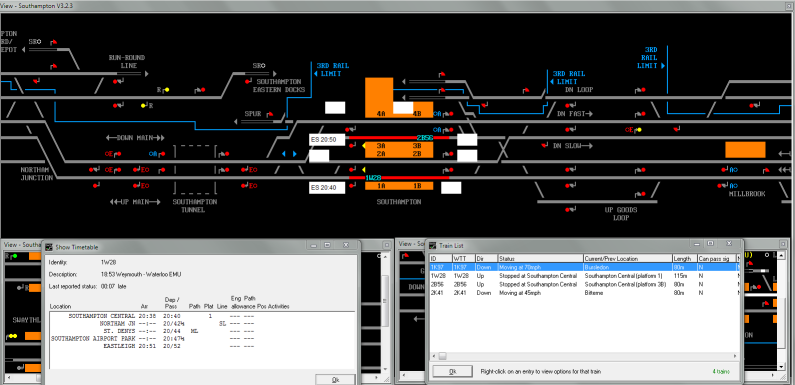
Task: Sort Train List by Status column header
Action: point(540,259)
